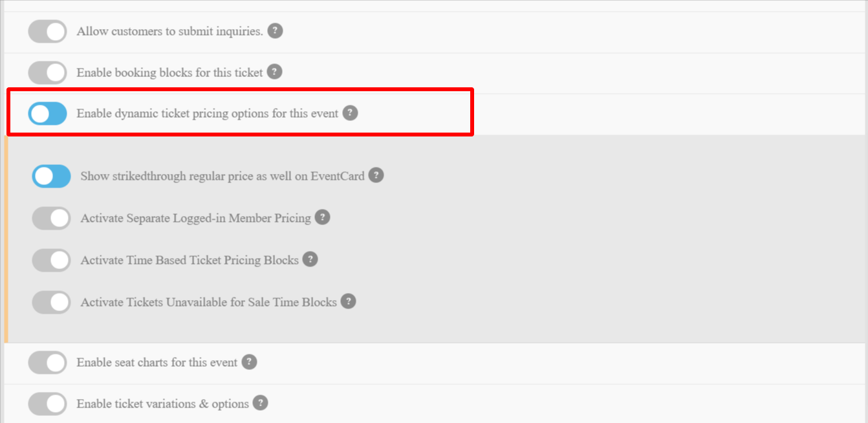Click 'Activate Time Based Ticket Pricing Blocks' text
Screen dimensions: 868x423
tap(190, 260)
